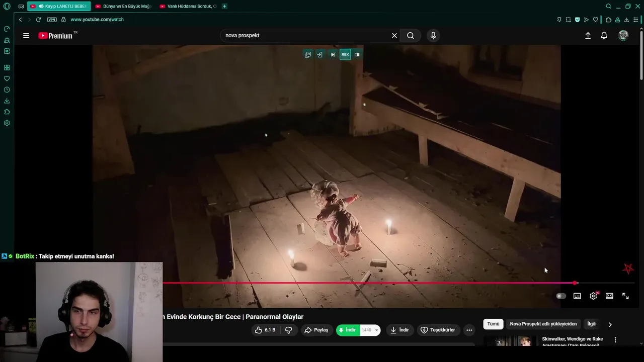Click the gray İndir download button
The image size is (644, 362).
coord(399,330)
